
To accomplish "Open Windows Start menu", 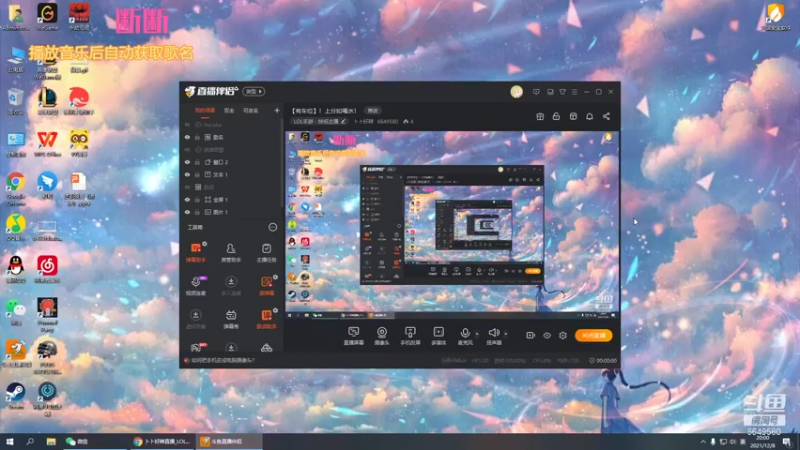I will tap(10, 441).
